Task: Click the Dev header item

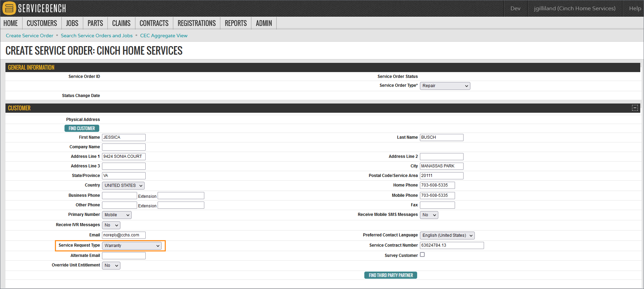Action: click(x=515, y=9)
